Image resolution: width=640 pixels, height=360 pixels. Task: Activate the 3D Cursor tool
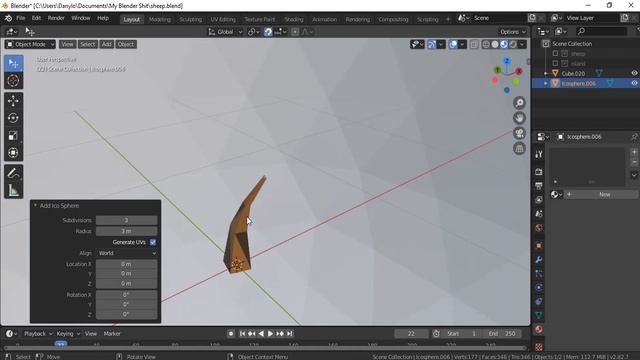tap(13, 81)
